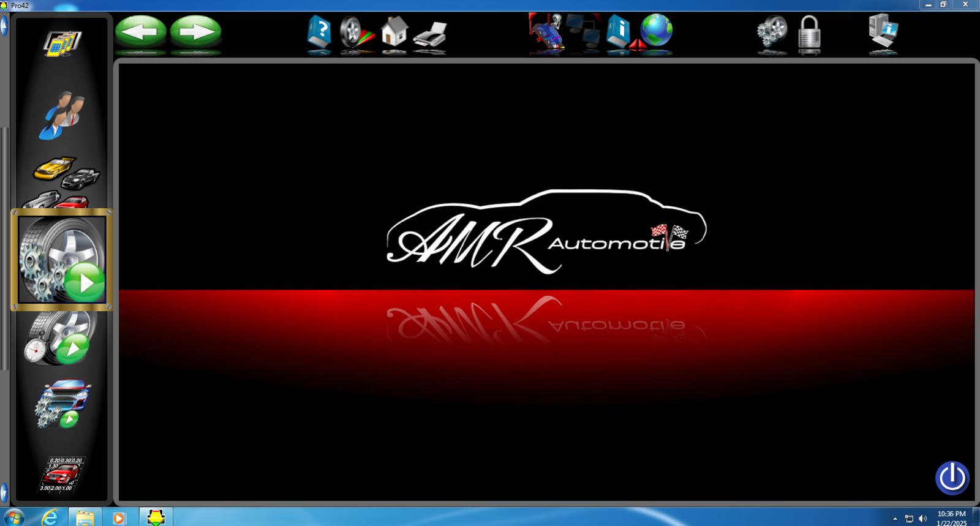980x526 pixels.
Task: Click the globe icon in the toolbar
Action: pos(656,30)
